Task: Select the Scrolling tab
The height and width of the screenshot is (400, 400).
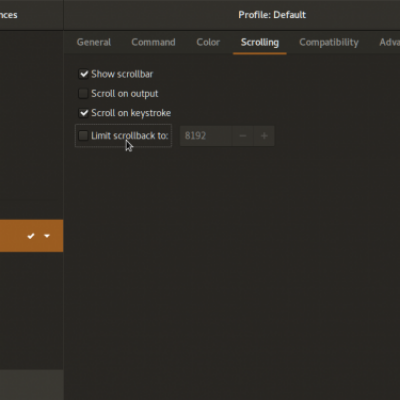Action: pos(260,42)
